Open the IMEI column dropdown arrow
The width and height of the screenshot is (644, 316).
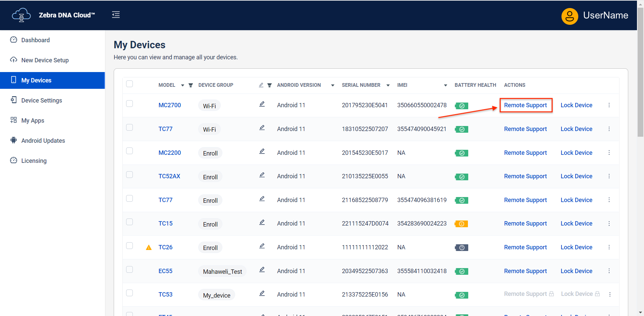445,85
